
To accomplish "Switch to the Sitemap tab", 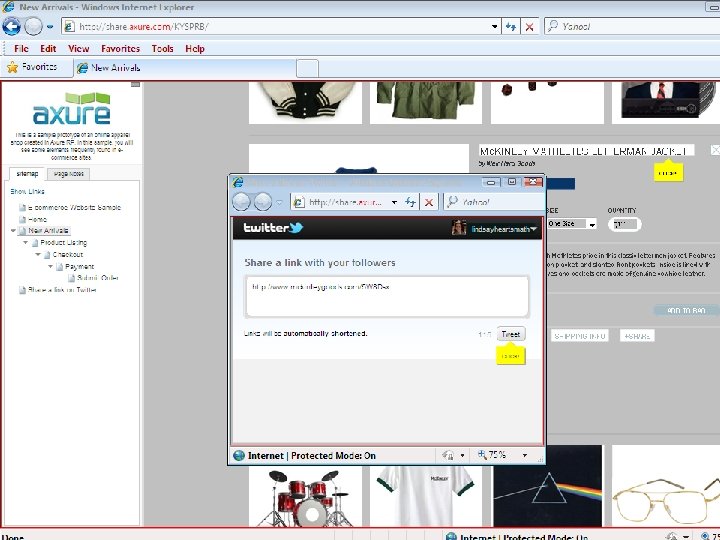I will pos(27,174).
